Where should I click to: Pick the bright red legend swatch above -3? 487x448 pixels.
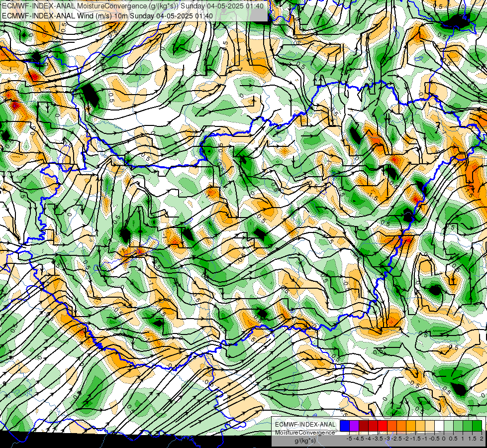(x=383, y=426)
